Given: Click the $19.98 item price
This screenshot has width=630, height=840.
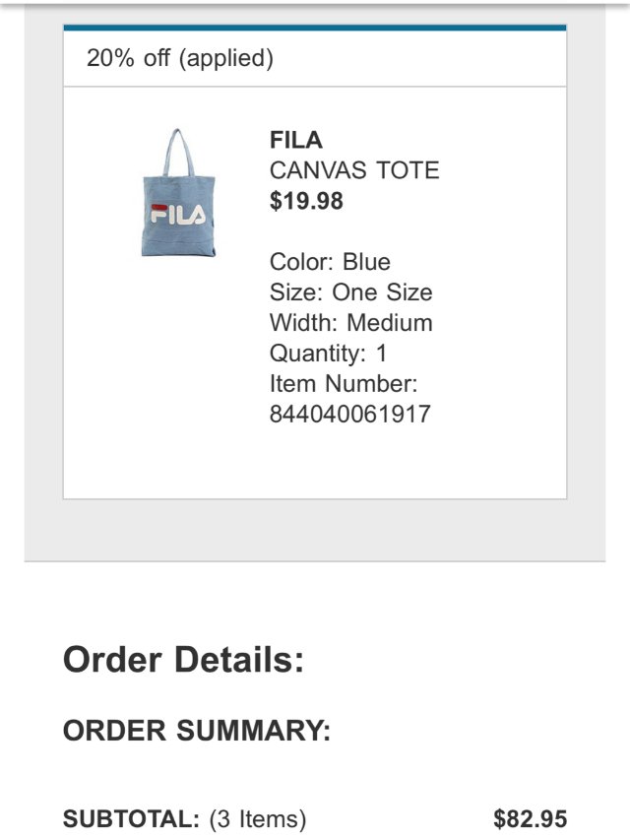Looking at the screenshot, I should tap(306, 201).
